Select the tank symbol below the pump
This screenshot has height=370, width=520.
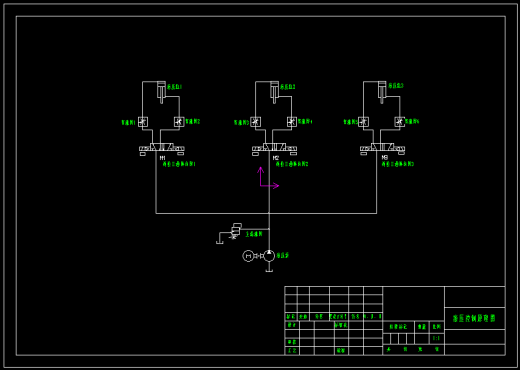[269, 269]
